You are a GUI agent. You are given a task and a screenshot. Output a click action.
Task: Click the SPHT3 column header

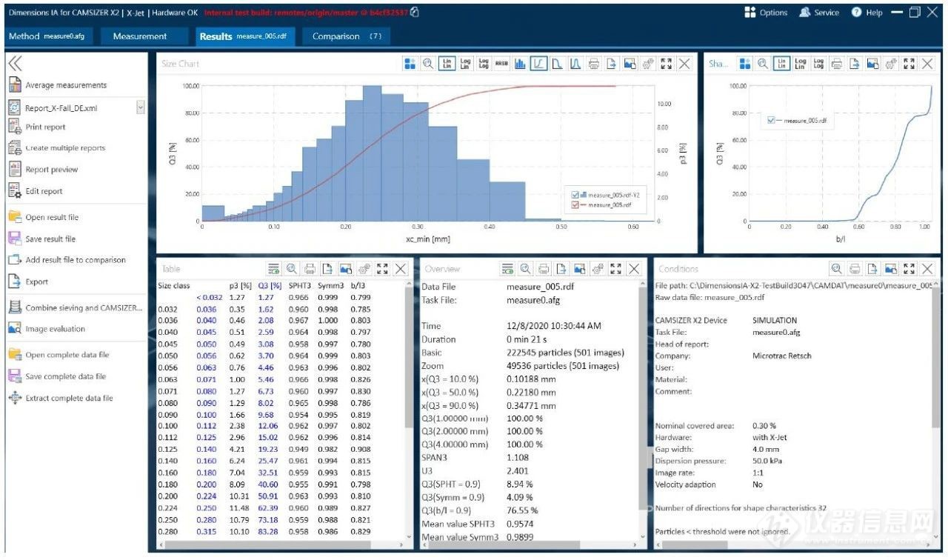click(300, 284)
